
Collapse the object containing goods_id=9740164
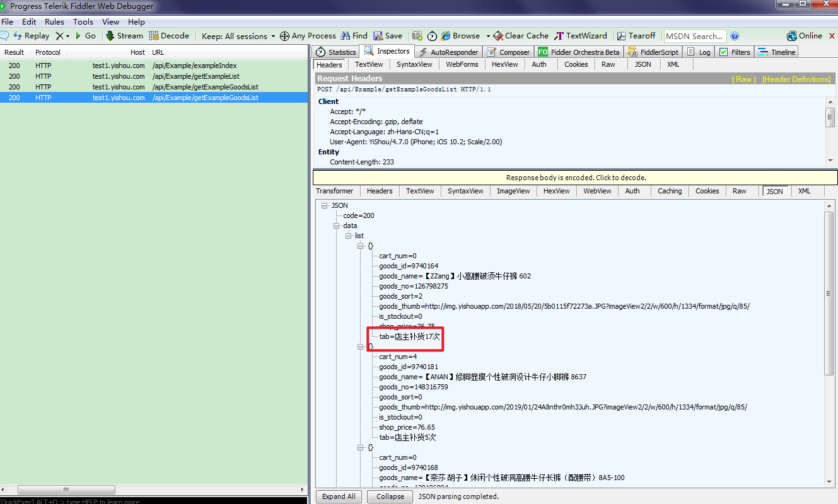[360, 246]
